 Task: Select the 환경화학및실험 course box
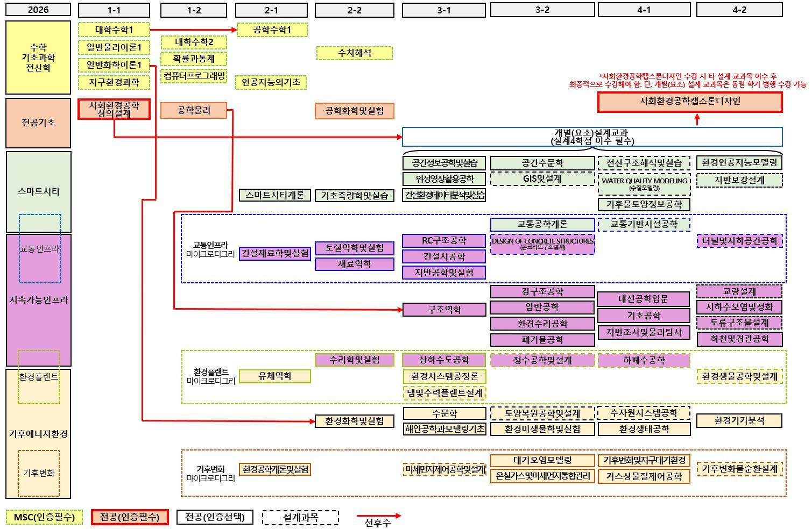click(x=355, y=421)
